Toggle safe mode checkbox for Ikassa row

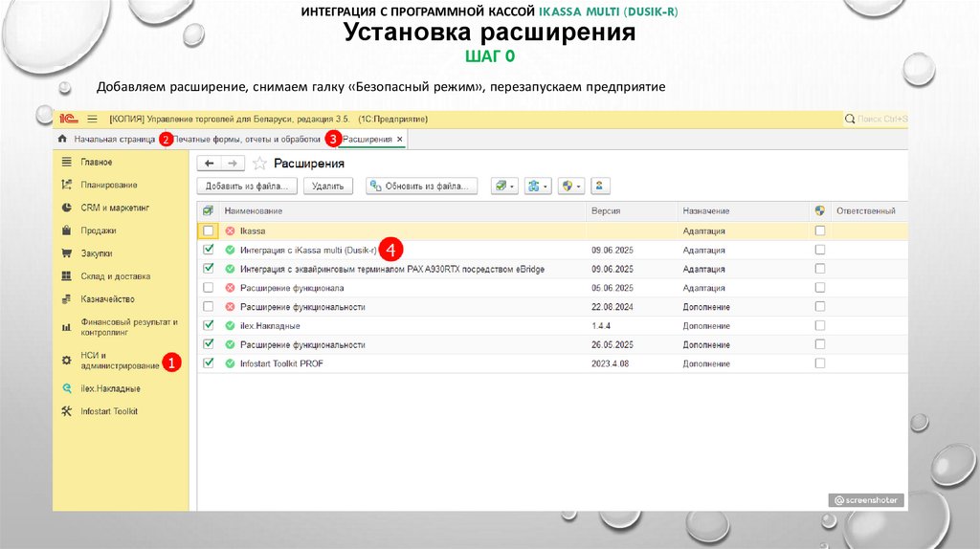coord(820,231)
